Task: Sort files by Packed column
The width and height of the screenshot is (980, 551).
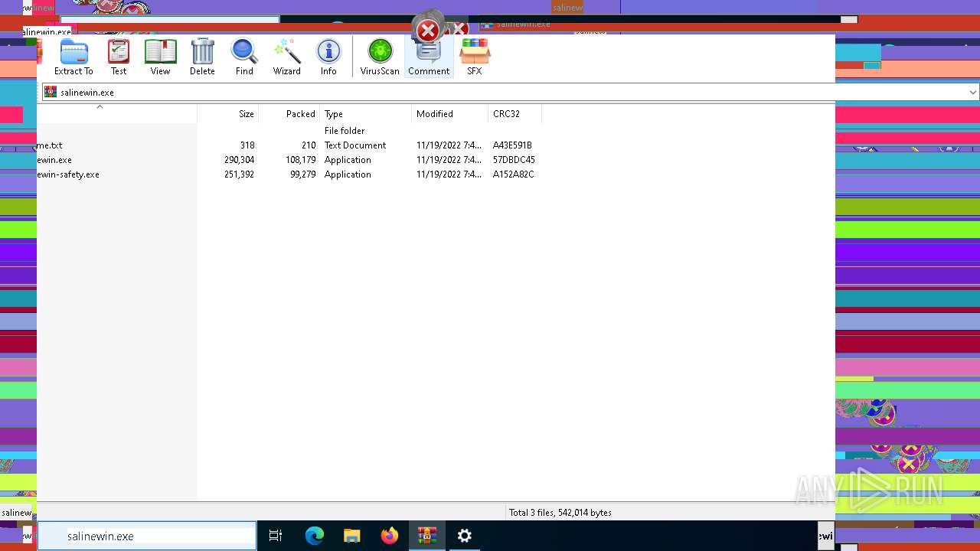Action: pyautogui.click(x=289, y=114)
